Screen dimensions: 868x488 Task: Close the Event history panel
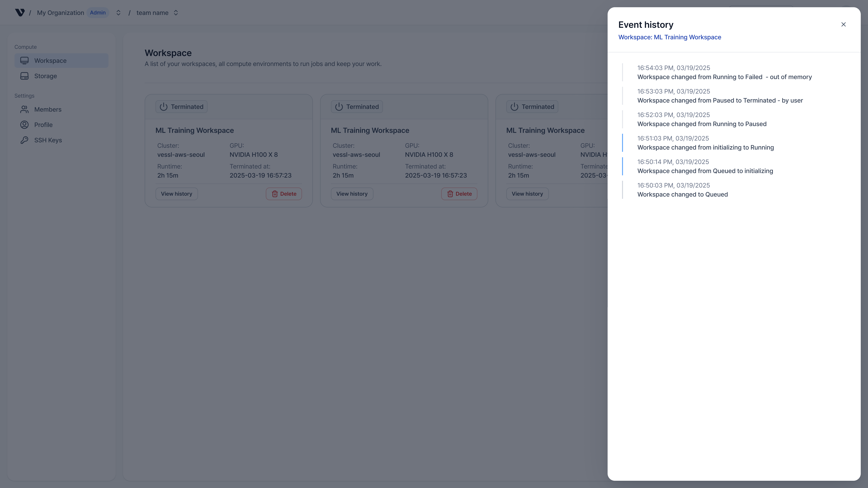(843, 24)
